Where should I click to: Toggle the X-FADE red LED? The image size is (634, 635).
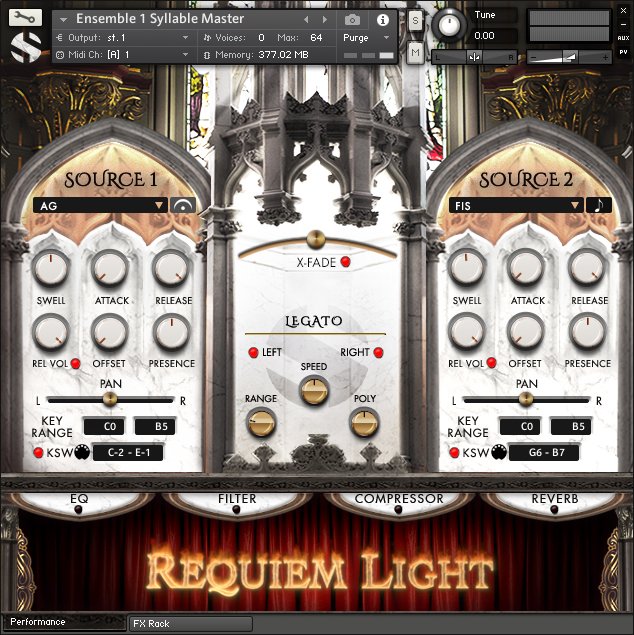[x=345, y=262]
